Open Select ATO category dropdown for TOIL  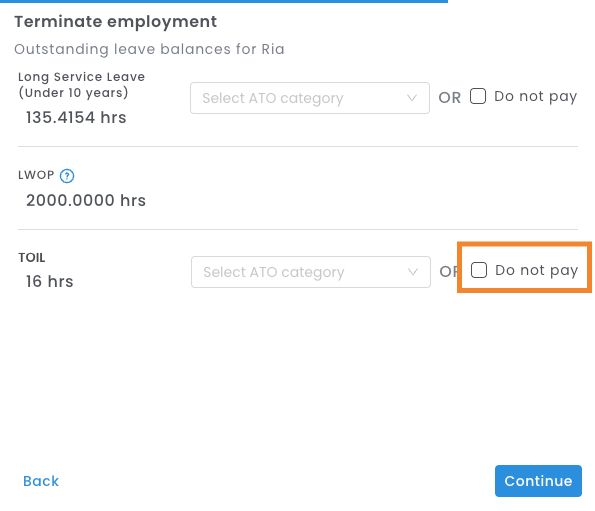pyautogui.click(x=311, y=272)
